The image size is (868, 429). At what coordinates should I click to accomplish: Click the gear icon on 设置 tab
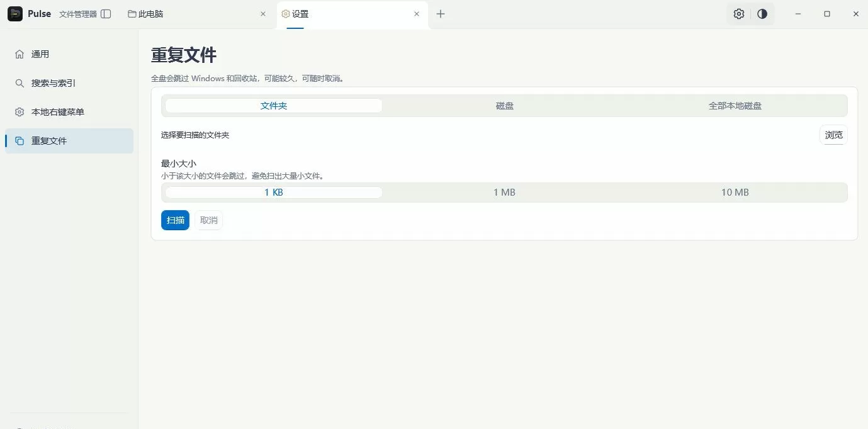pos(286,14)
